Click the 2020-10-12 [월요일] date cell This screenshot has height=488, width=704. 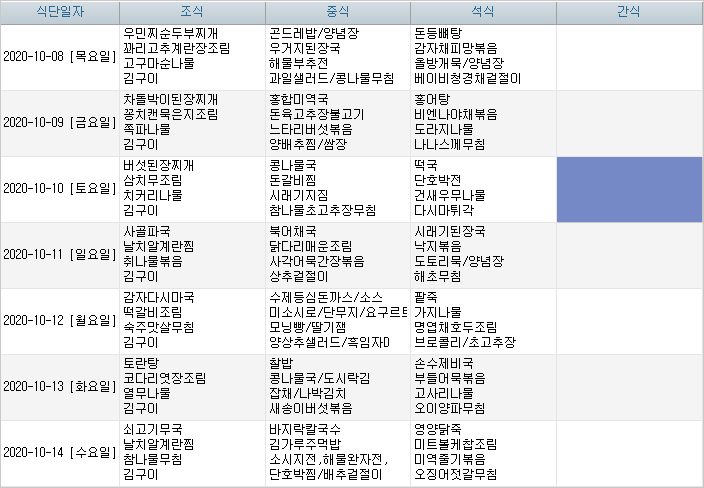pyautogui.click(x=60, y=320)
